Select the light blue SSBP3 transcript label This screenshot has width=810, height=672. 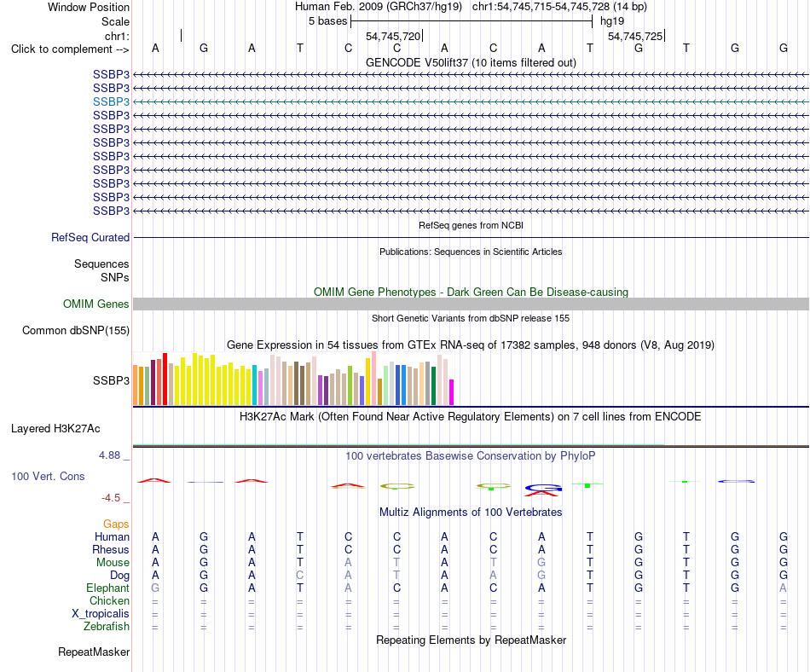pyautogui.click(x=111, y=101)
